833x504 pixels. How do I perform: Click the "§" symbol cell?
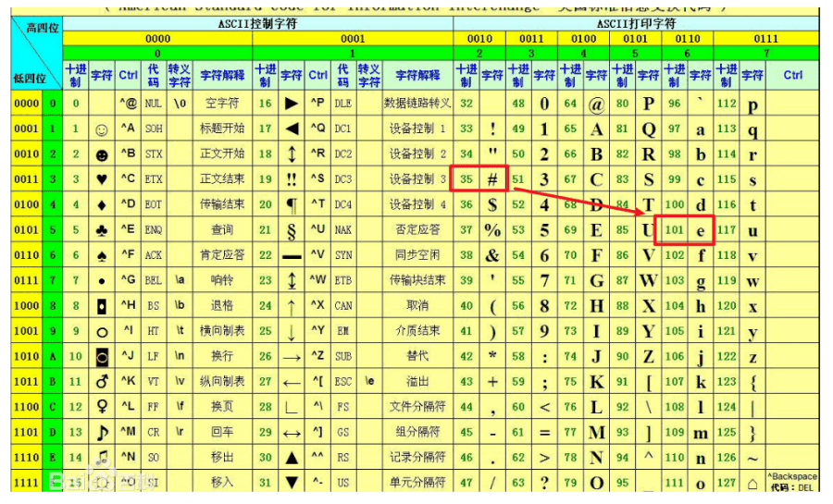tap(292, 229)
